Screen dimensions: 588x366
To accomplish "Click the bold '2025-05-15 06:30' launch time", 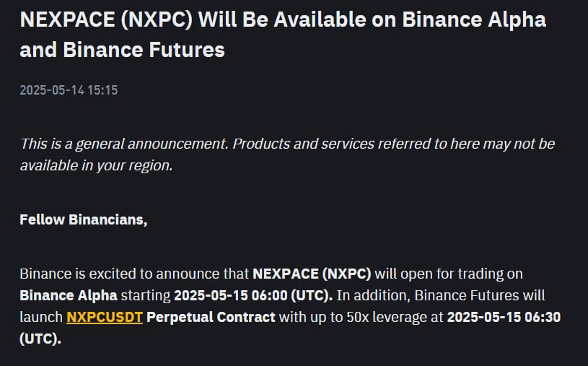I will (x=504, y=317).
